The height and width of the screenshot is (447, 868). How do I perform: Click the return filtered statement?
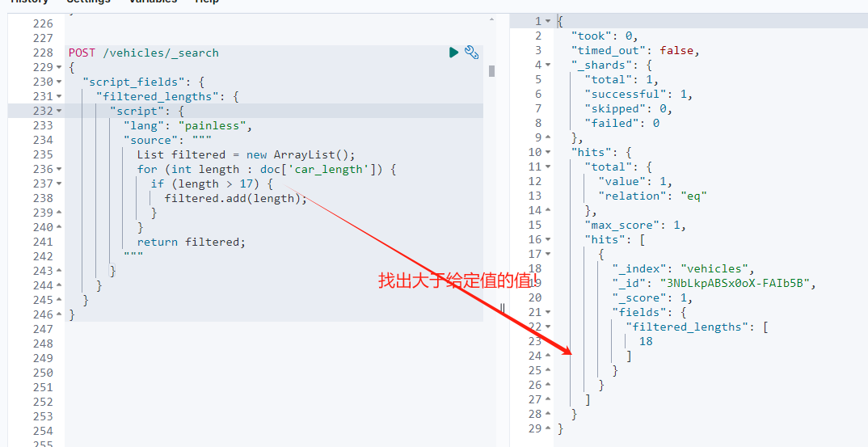pos(191,242)
